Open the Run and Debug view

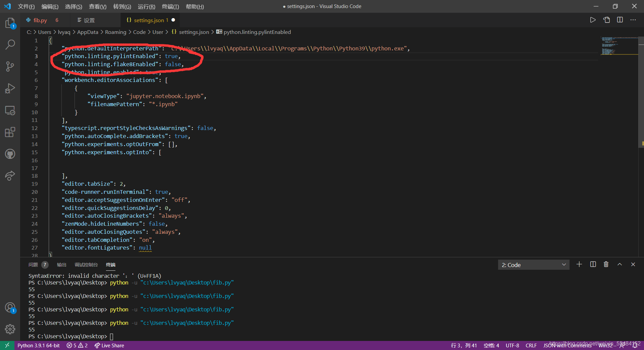tap(10, 88)
